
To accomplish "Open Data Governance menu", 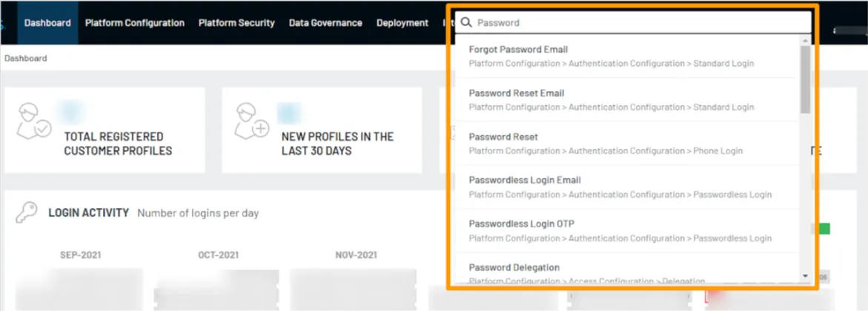I will click(325, 23).
